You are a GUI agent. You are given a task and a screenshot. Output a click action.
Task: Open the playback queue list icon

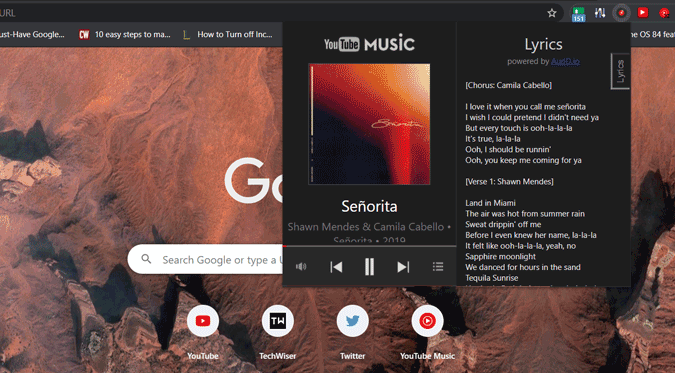click(438, 267)
